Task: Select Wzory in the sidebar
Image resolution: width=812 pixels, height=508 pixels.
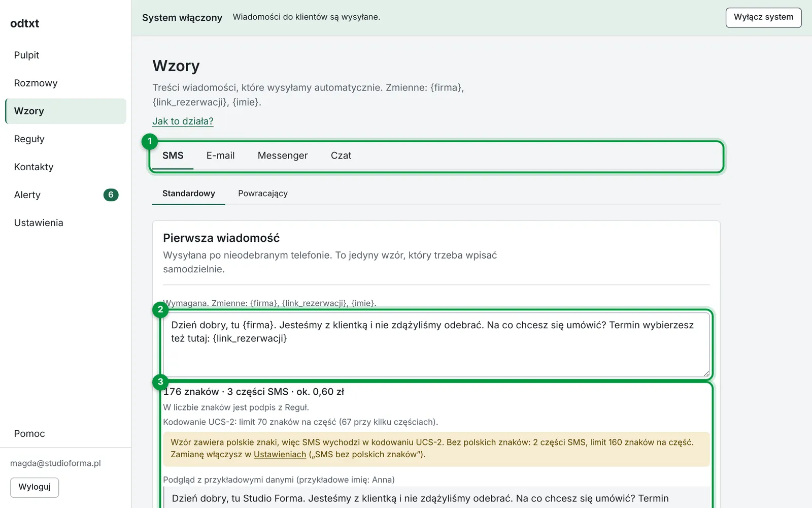Action: (x=65, y=111)
